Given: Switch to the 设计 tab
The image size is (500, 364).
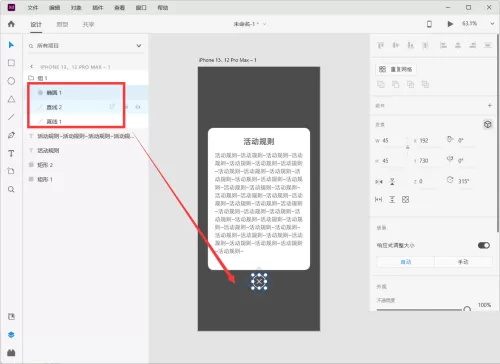Looking at the screenshot, I should coord(36,24).
